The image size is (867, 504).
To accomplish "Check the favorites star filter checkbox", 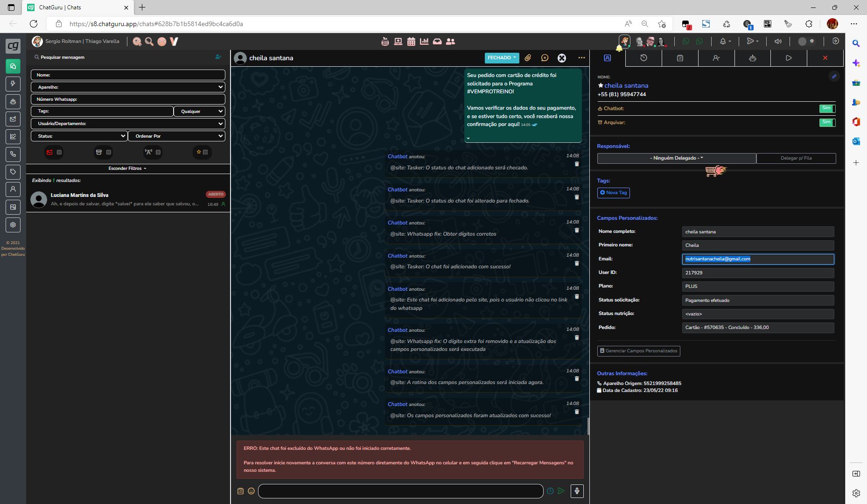I will click(205, 152).
